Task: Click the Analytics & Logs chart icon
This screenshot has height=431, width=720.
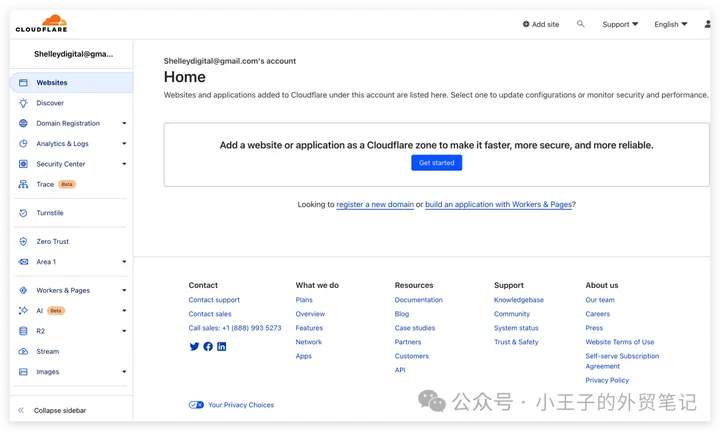Action: tap(23, 143)
